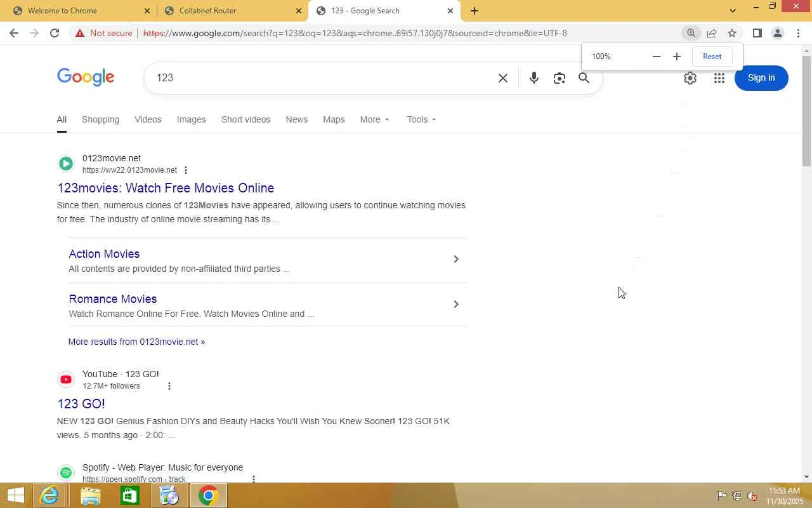Start a voice search with the microphone
The image size is (812, 508).
pyautogui.click(x=534, y=78)
